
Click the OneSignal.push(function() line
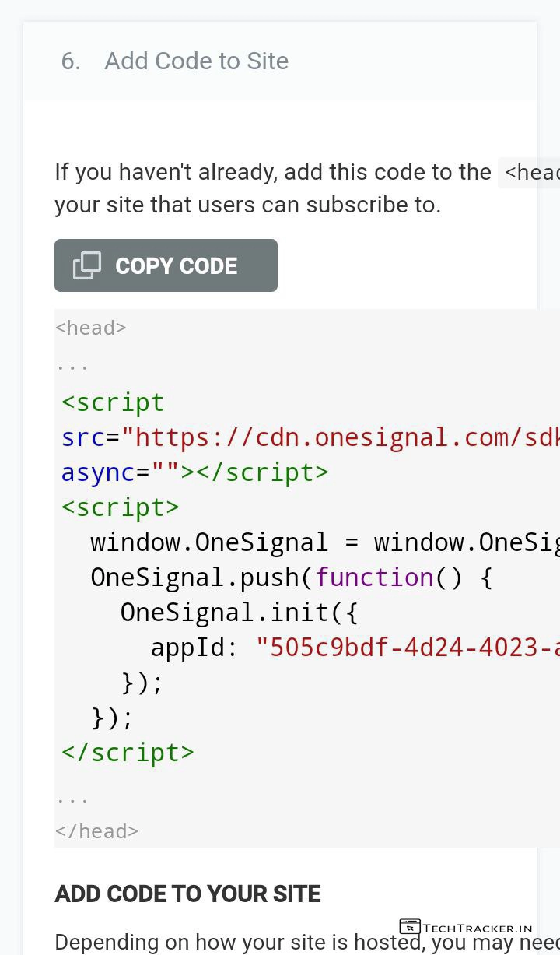tap(292, 578)
